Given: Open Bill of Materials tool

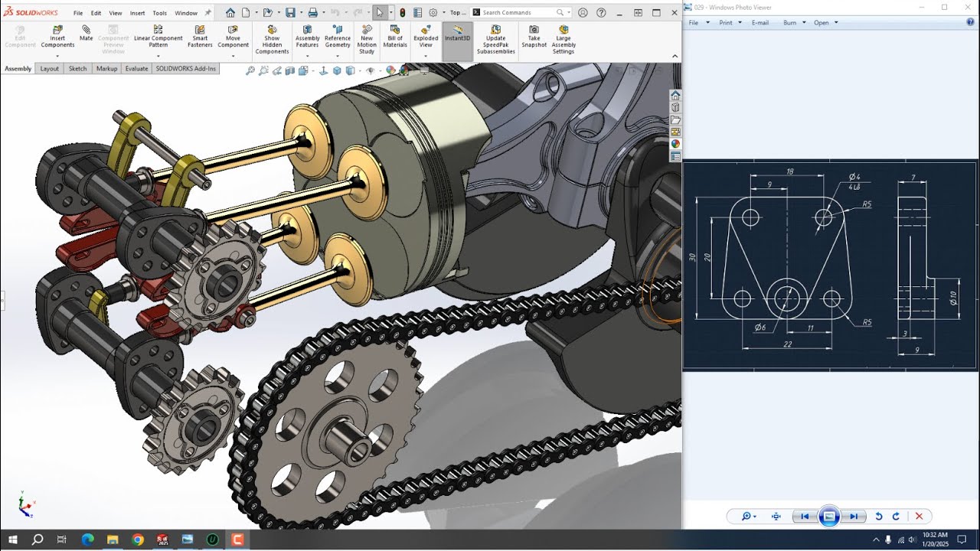Looking at the screenshot, I should click(x=395, y=37).
